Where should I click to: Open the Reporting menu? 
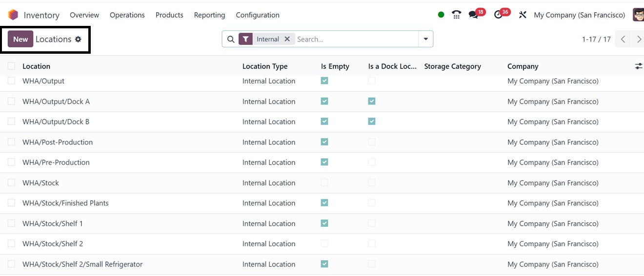click(x=209, y=15)
